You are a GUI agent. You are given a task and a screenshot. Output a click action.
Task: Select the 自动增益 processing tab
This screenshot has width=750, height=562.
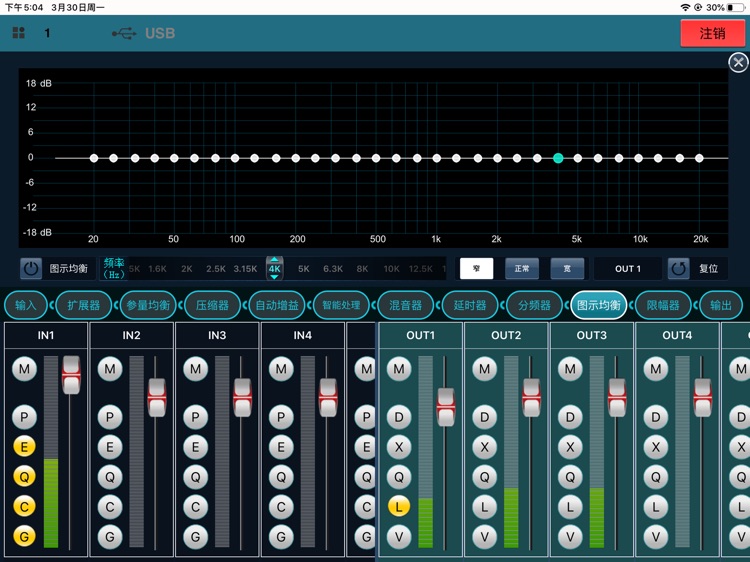277,305
